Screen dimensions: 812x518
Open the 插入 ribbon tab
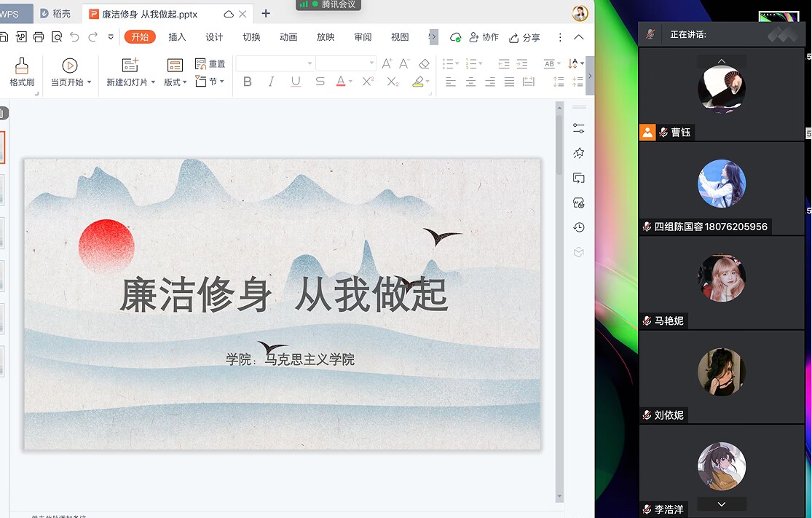click(176, 36)
